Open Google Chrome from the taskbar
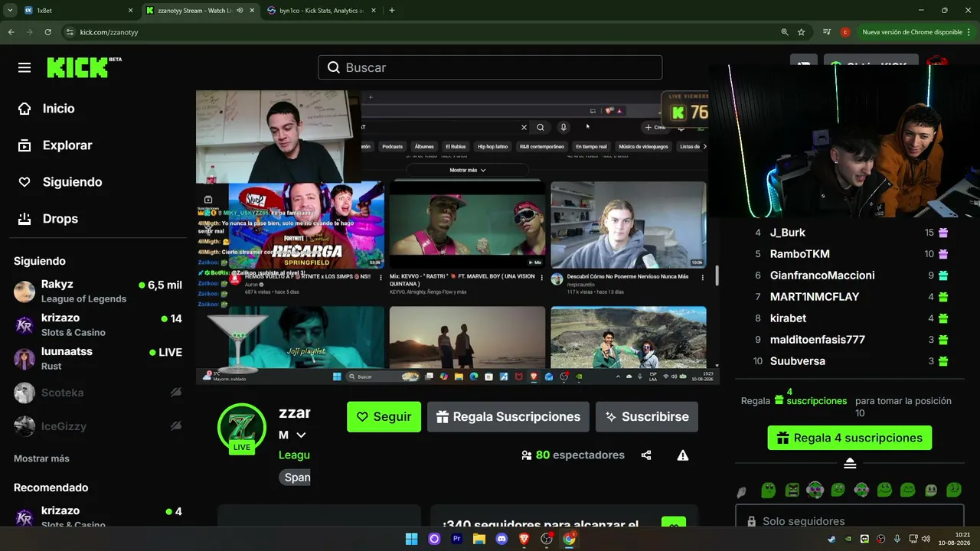Viewport: 980px width, 551px height. (x=570, y=539)
